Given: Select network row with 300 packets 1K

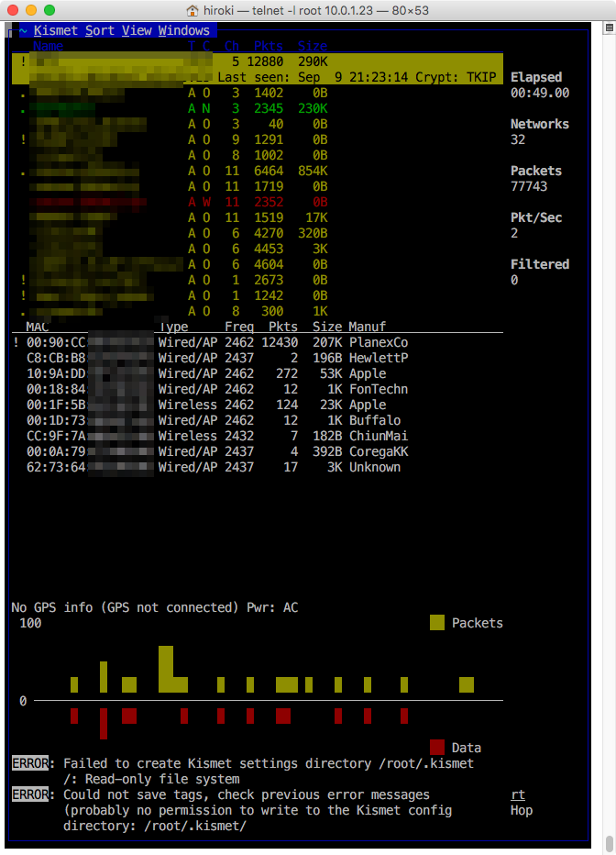Looking at the screenshot, I should (x=257, y=311).
